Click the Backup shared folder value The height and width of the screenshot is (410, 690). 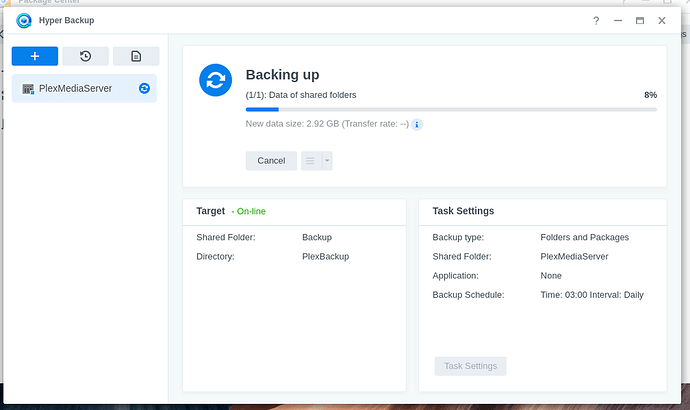[x=317, y=238]
